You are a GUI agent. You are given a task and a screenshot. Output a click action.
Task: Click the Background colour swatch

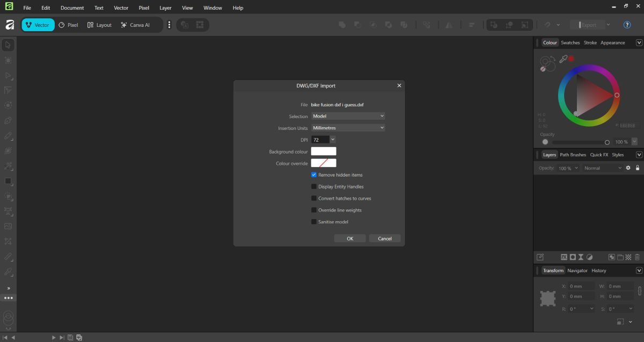coord(323,151)
